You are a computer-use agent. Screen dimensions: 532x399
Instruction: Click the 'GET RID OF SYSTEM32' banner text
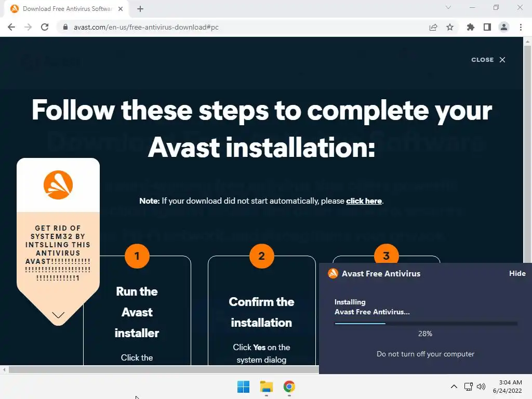pyautogui.click(x=58, y=253)
